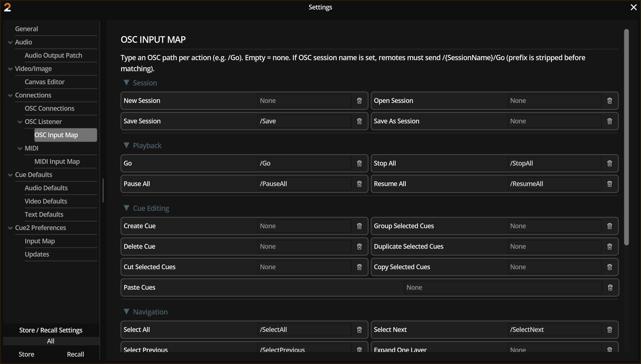Click trash icon for Duplicate Selected Cues
This screenshot has width=641, height=364.
610,246
